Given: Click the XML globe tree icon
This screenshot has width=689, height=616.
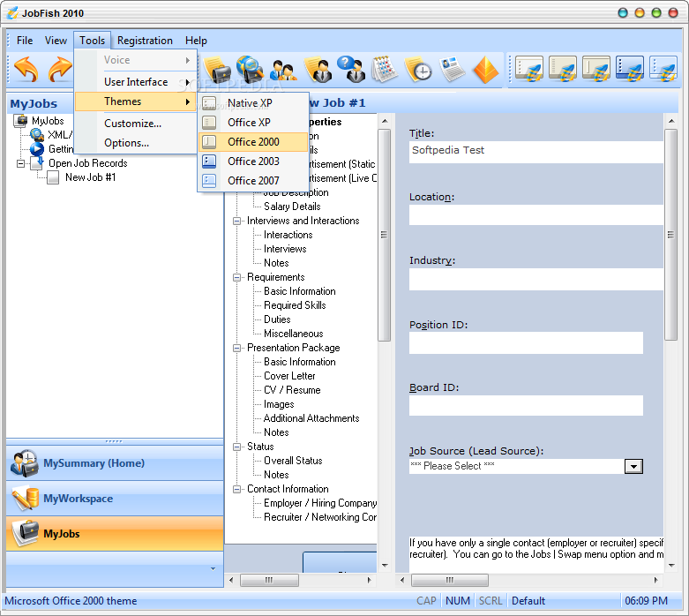Looking at the screenshot, I should pos(37,134).
